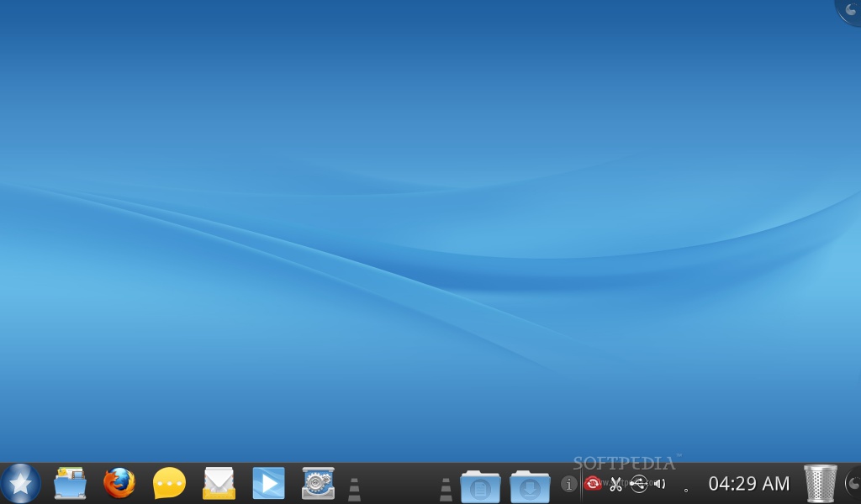Image resolution: width=861 pixels, height=504 pixels.
Task: Click the 04:29 AM clock
Action: coord(748,484)
